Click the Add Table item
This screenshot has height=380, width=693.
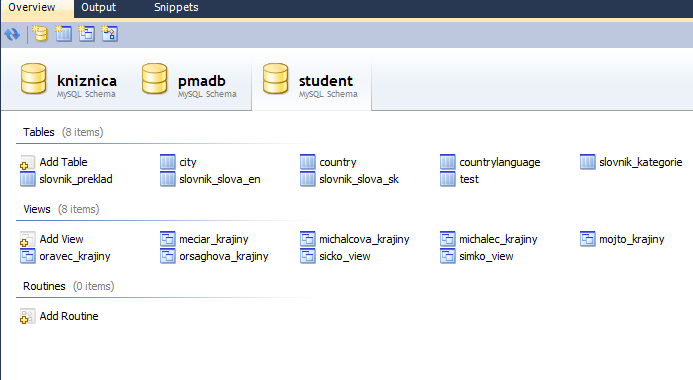[53, 162]
